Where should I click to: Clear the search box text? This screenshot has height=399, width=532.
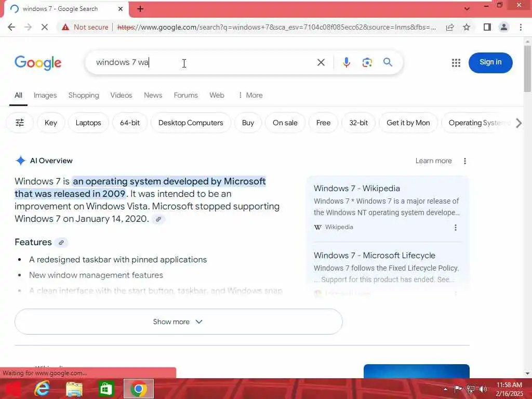click(321, 62)
